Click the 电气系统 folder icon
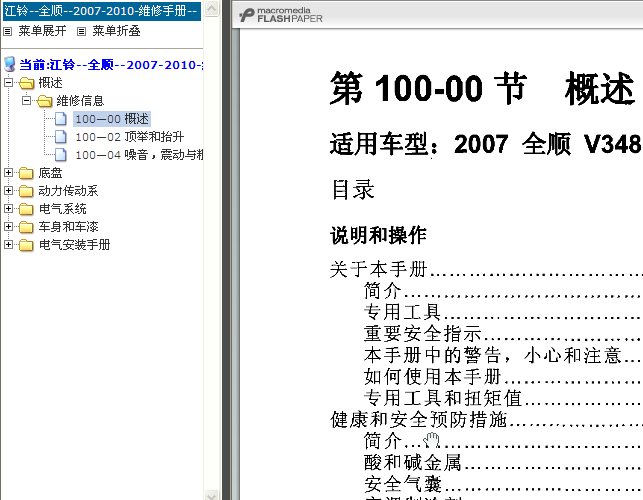This screenshot has height=500, width=643. 26,209
